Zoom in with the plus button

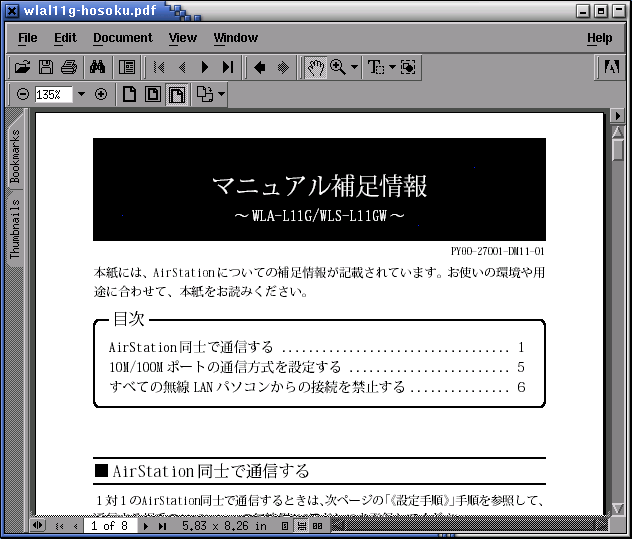(101, 94)
